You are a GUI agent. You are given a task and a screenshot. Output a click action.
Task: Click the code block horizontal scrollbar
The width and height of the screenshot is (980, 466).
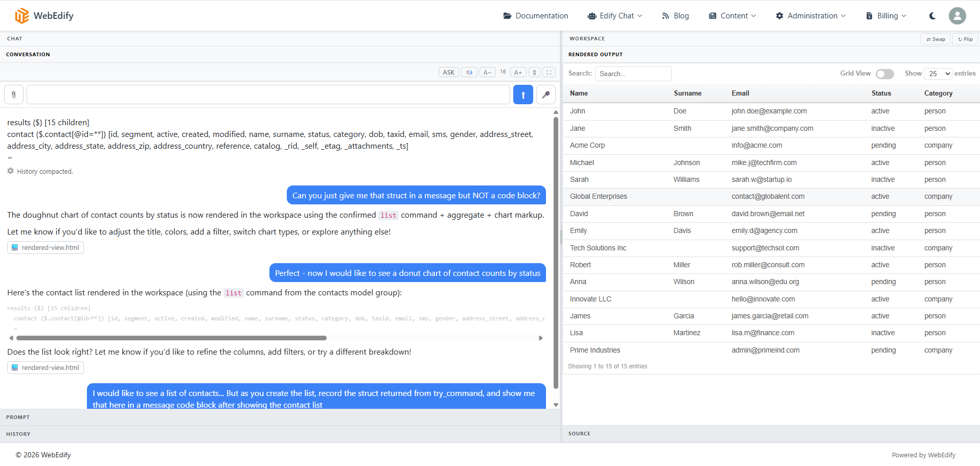pos(171,338)
